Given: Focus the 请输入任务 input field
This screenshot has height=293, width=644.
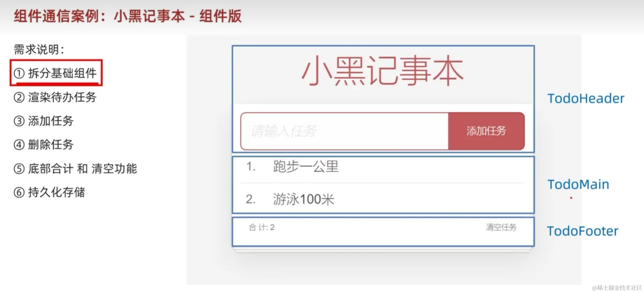Looking at the screenshot, I should 344,131.
